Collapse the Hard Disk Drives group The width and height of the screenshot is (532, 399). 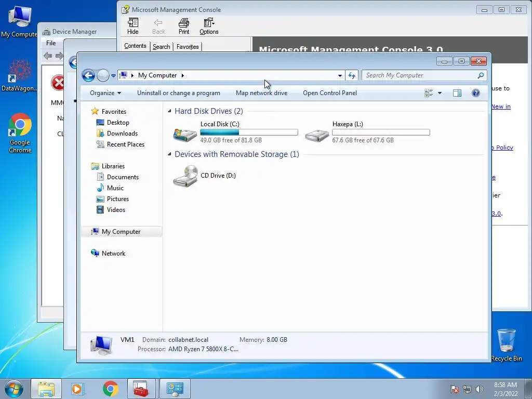169,111
